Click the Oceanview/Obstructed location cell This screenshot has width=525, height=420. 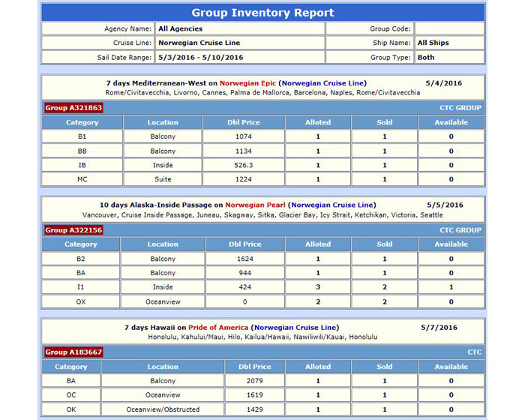163,409
